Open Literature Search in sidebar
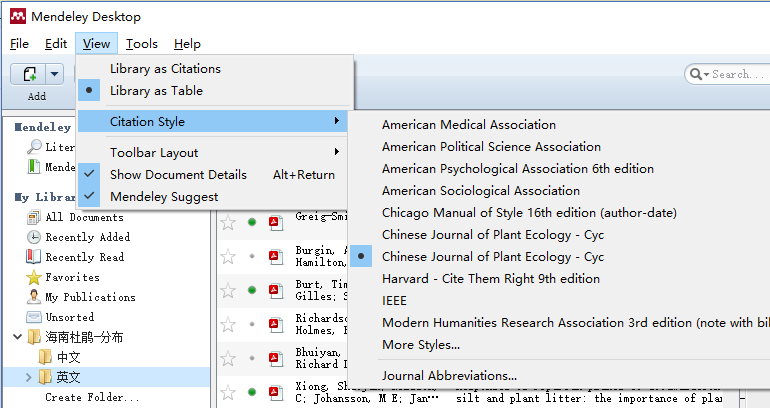Image resolution: width=770 pixels, height=408 pixels. pyautogui.click(x=51, y=147)
